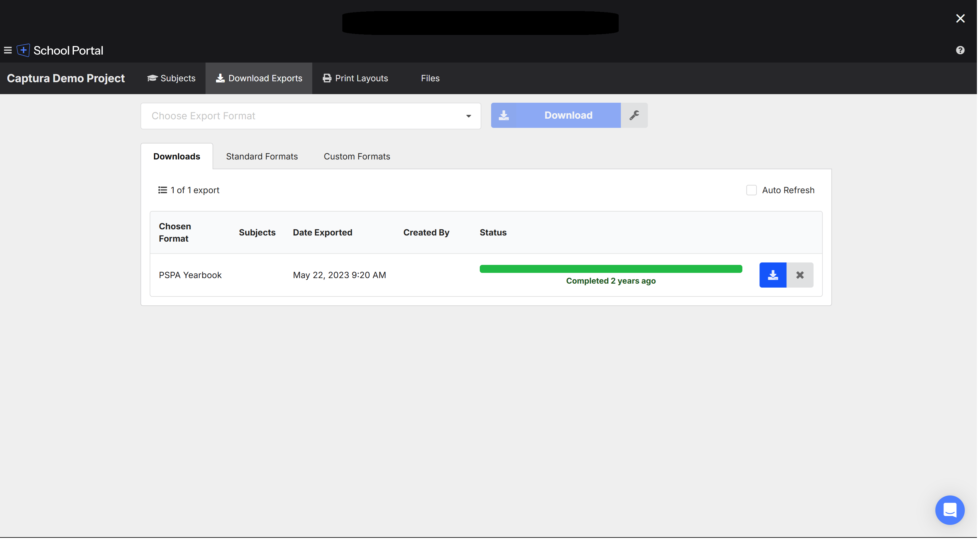Viewport: 980px width, 539px height.
Task: Expand the Choose Export Format dropdown
Action: click(x=304, y=116)
